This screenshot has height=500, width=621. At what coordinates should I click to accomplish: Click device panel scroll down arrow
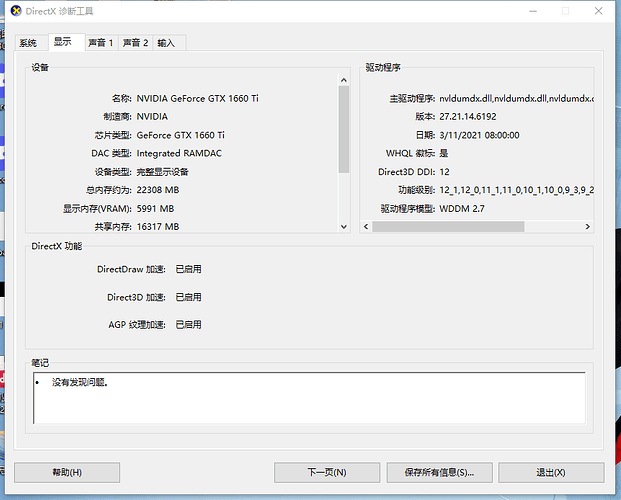[344, 227]
